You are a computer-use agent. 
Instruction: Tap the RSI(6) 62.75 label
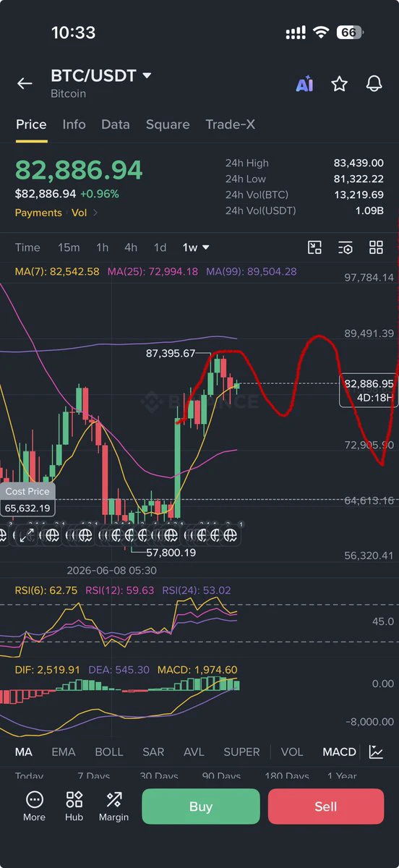(46, 590)
